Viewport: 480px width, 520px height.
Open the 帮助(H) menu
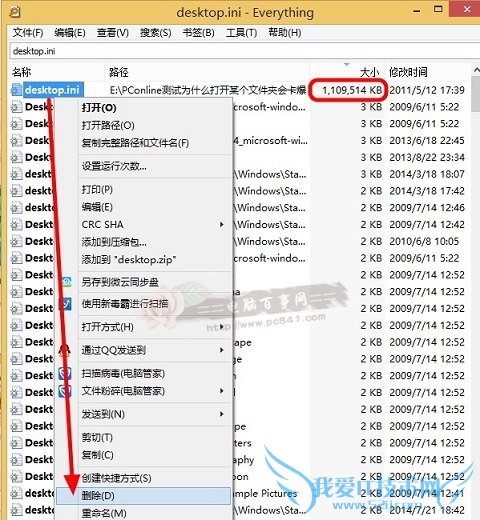pos(285,33)
